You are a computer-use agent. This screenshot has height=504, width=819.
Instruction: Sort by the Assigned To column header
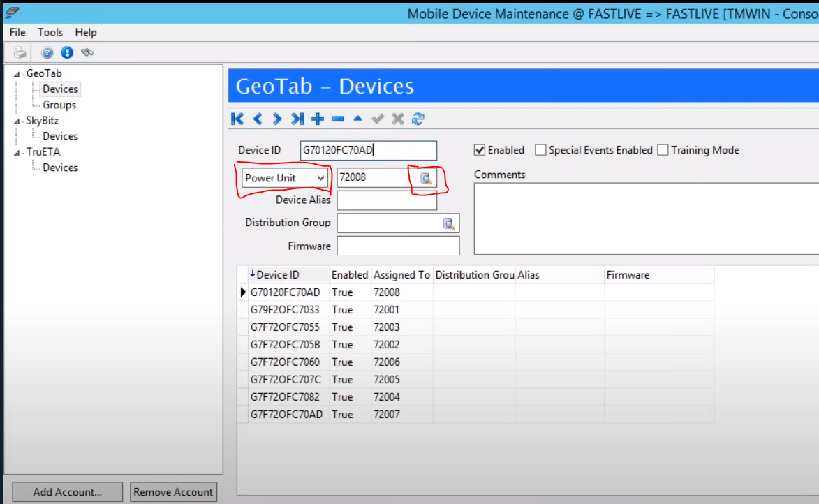[x=401, y=275]
